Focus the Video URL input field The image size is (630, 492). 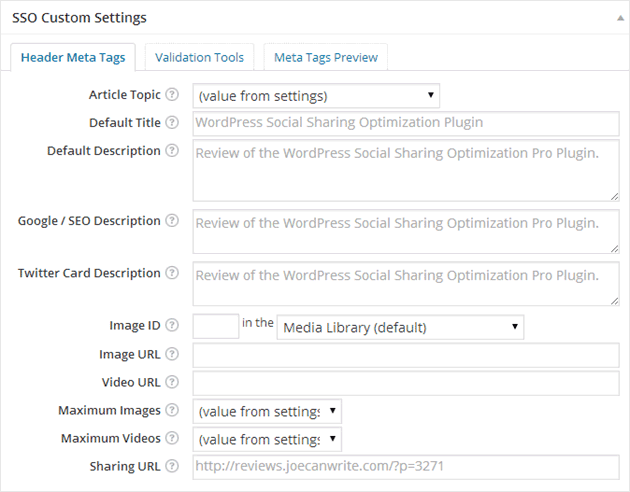coord(406,383)
